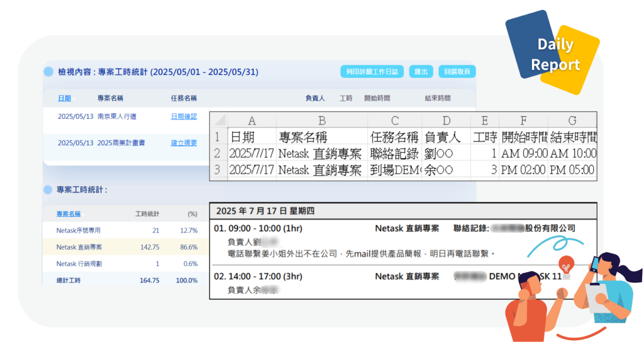The height and width of the screenshot is (349, 644).
Task: Click the Daily Report badge icon
Action: point(553,54)
